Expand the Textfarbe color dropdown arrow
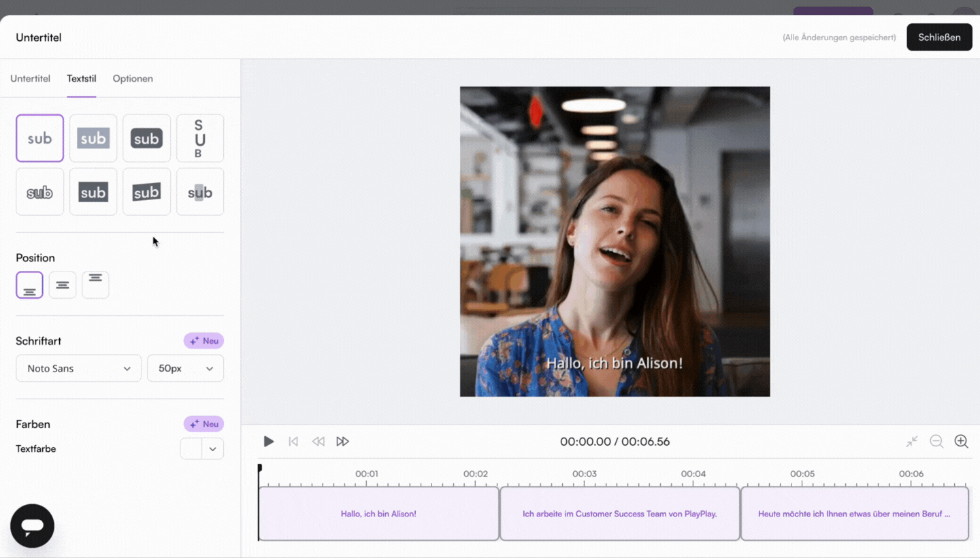 213,449
